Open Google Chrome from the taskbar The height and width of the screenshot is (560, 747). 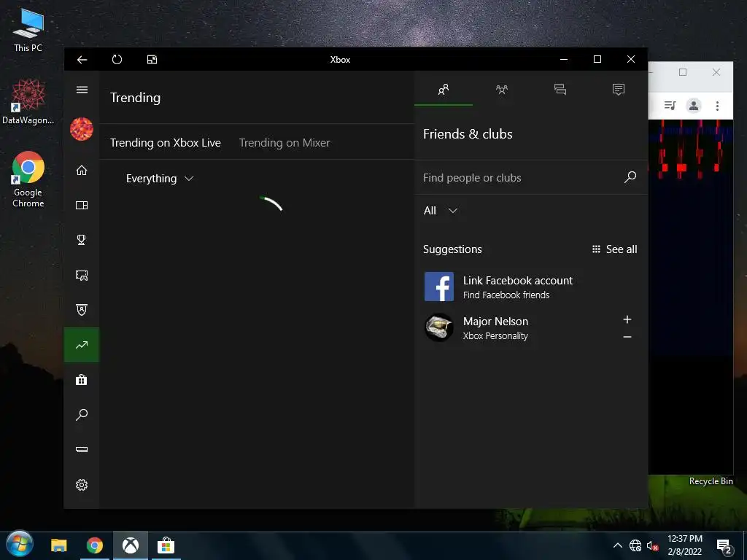pos(95,545)
